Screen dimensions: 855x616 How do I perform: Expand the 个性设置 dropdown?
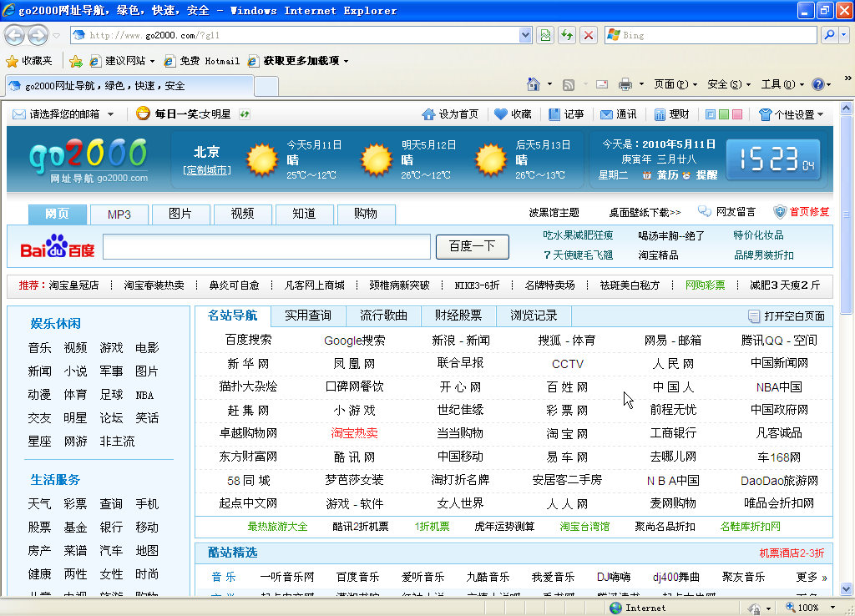pyautogui.click(x=791, y=114)
